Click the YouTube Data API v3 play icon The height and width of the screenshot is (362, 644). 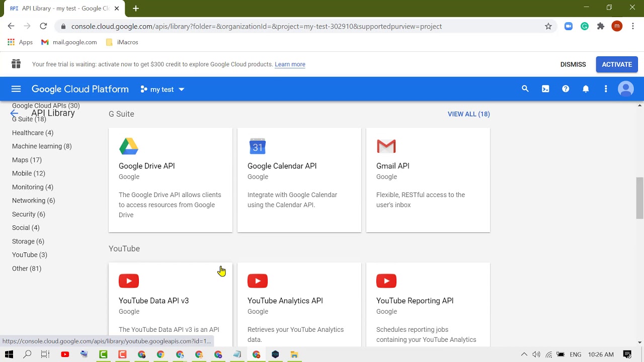coord(129,281)
